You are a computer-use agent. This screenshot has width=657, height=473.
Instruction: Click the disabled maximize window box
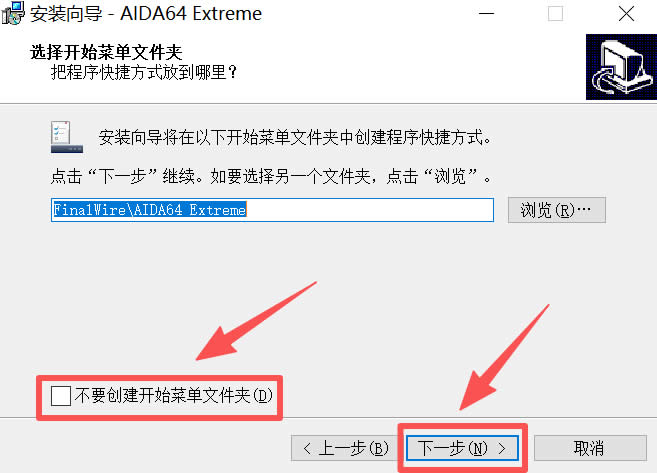556,14
